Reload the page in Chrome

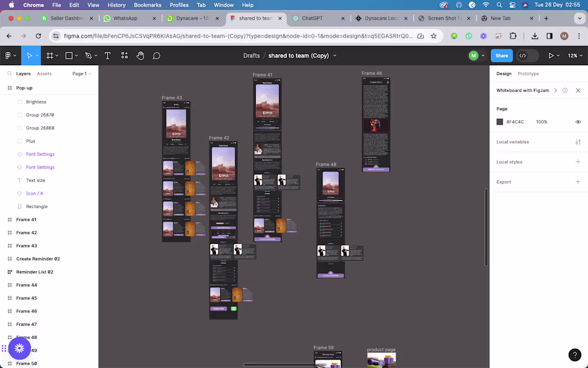tap(38, 36)
